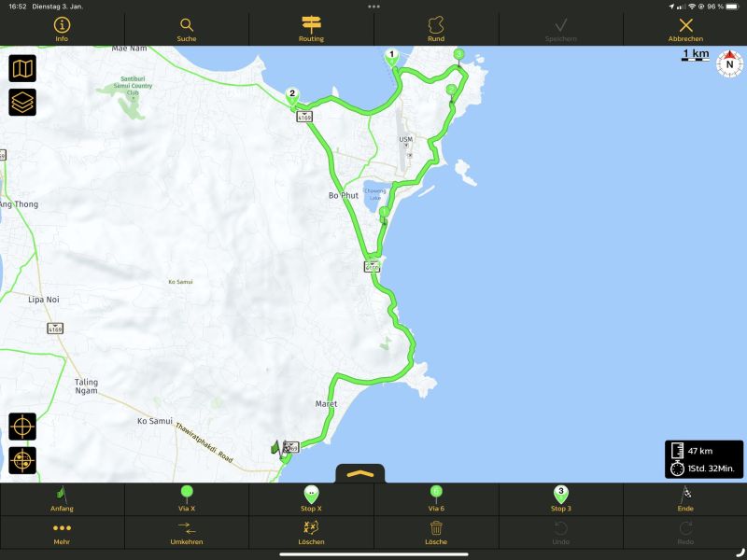Tap the trash can Lösche icon
Screen dimensions: 747x560
(x=435, y=532)
